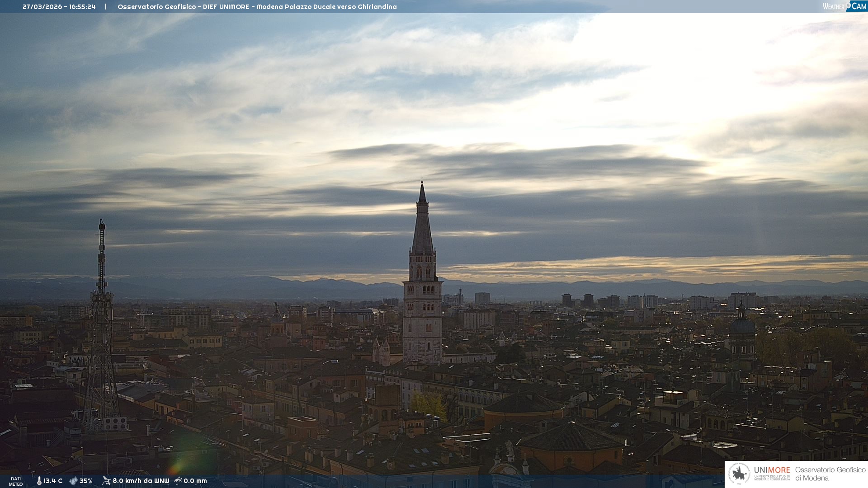868x488 pixels.
Task: Click the Modena Palazzo Ducale verso Ghirlandina text
Action: [x=326, y=7]
